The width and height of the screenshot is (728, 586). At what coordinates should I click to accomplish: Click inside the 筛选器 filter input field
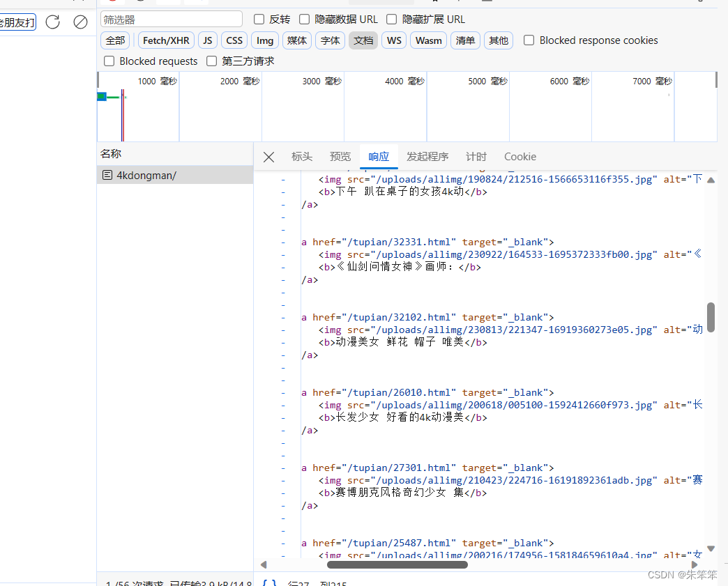point(171,19)
